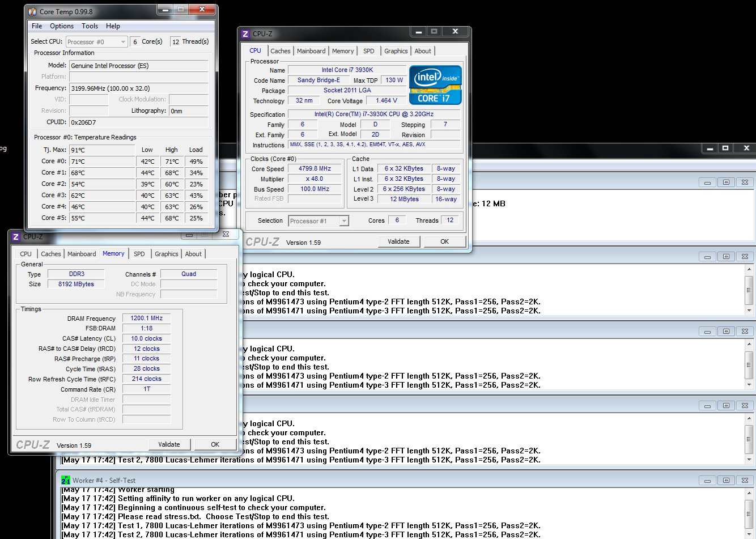Select SPD tab in CPU-Z timings window
756x539 pixels.
(x=139, y=254)
